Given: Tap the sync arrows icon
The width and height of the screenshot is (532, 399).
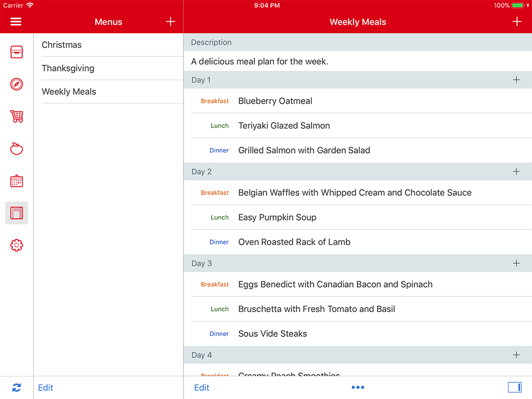Looking at the screenshot, I should point(17,388).
